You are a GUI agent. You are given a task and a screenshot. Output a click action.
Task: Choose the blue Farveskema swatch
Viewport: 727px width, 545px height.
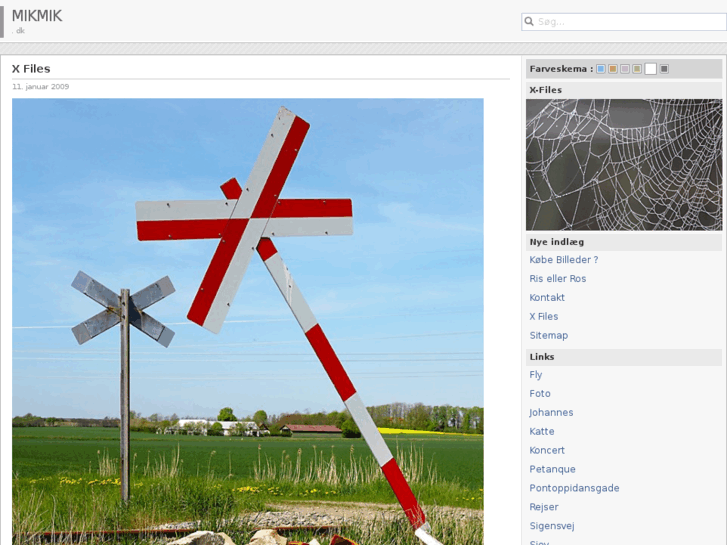(601, 69)
